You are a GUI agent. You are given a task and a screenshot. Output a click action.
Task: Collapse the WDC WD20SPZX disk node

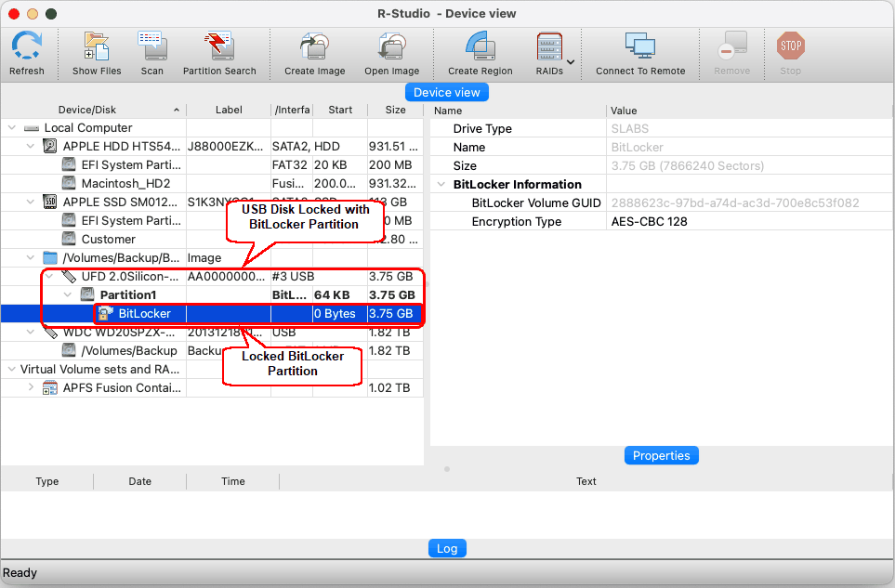pos(31,332)
